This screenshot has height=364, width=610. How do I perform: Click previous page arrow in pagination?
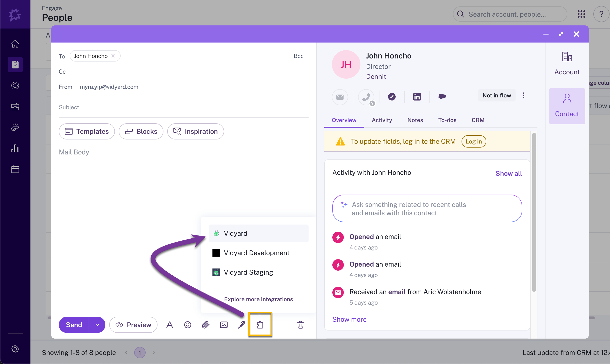(126, 352)
